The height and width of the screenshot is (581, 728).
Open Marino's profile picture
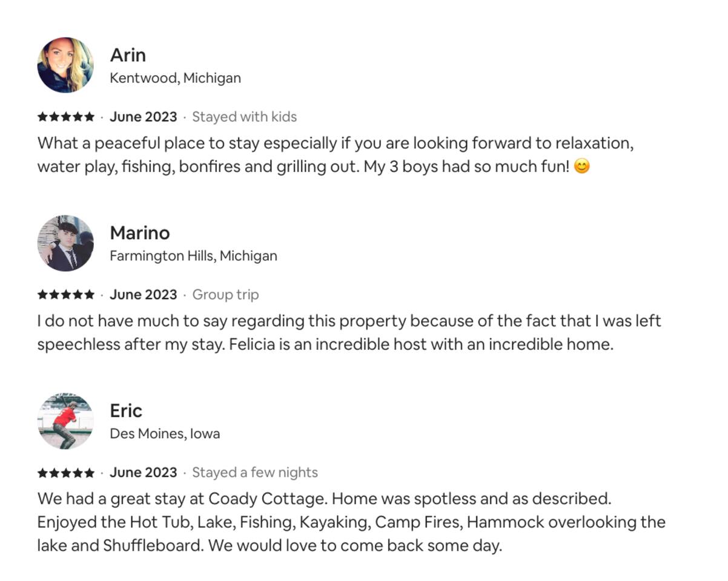(x=65, y=243)
